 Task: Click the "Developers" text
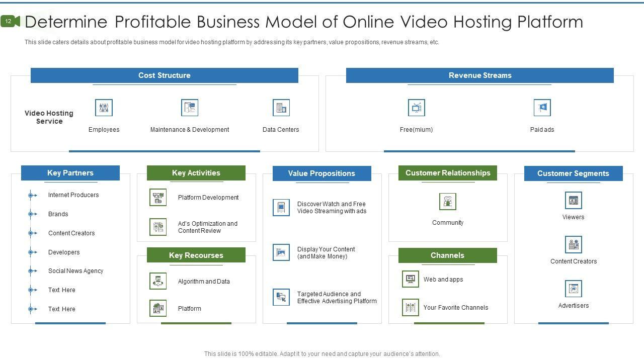[64, 252]
